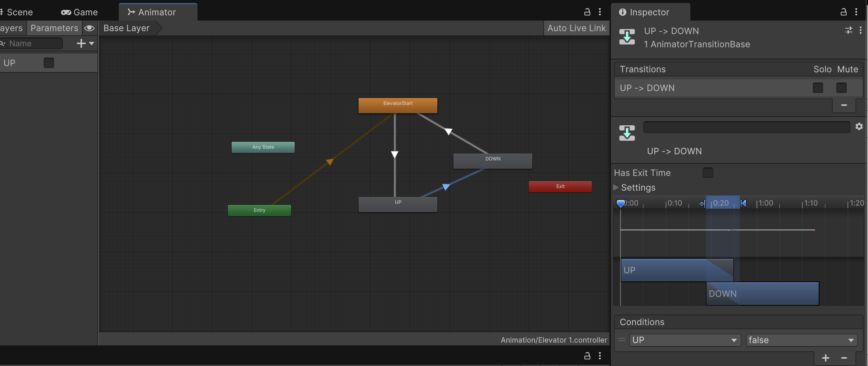Click the Inspector lock icon
The width and height of the screenshot is (868, 366).
[843, 12]
